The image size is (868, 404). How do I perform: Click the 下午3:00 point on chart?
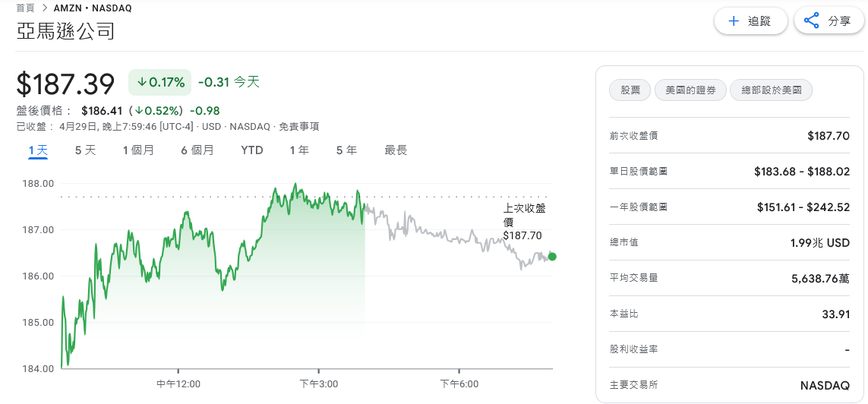319,369
